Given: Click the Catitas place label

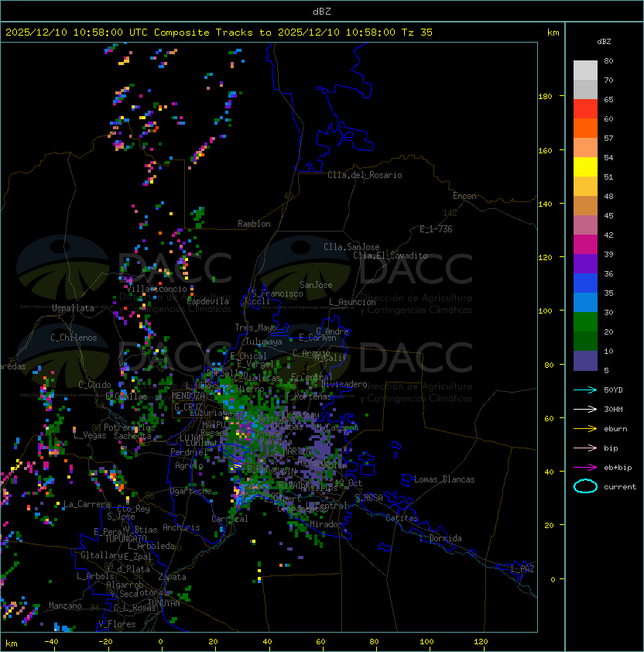Looking at the screenshot, I should pos(402,518).
